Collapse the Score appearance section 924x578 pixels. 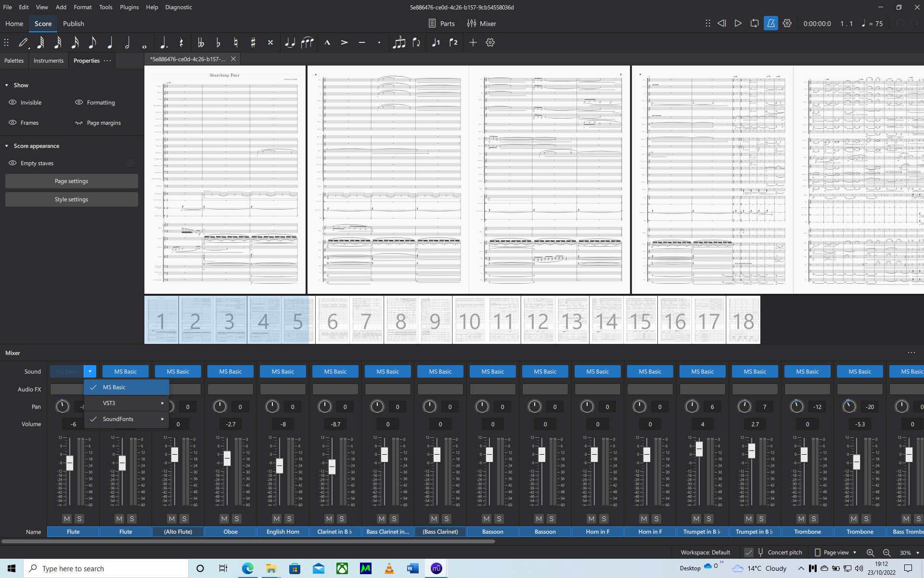7,145
